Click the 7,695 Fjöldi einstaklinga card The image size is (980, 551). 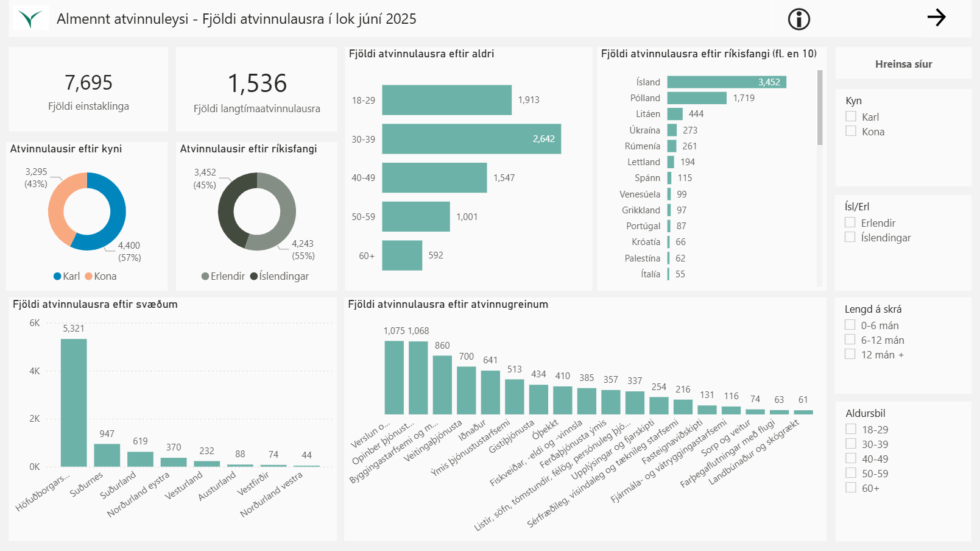tap(88, 90)
